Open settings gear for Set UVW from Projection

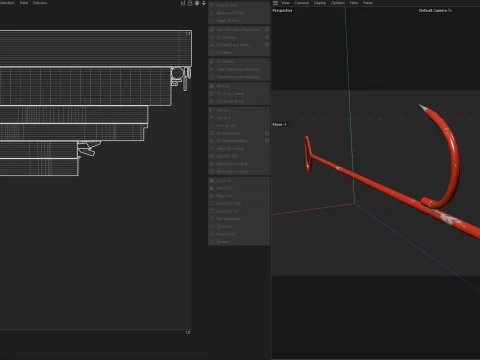coord(267,30)
